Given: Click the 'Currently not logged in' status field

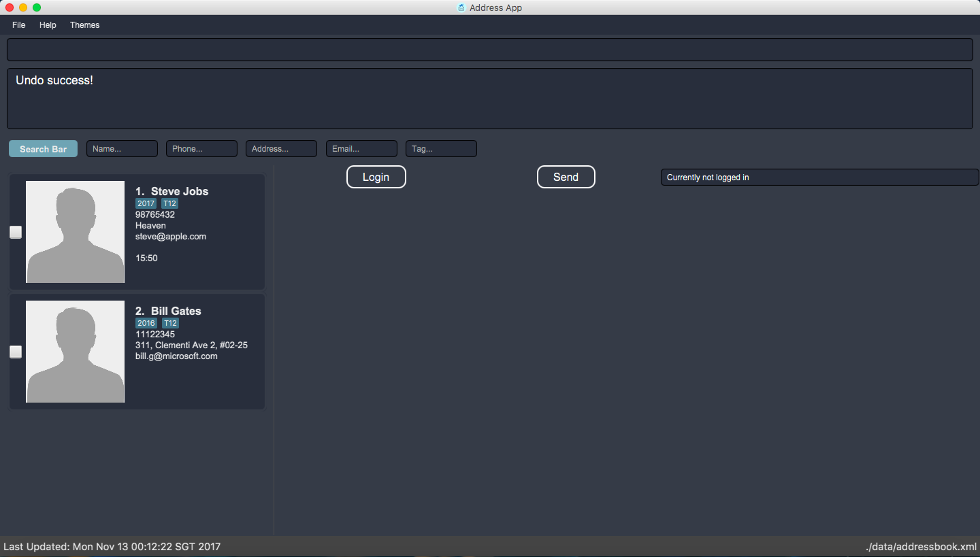Looking at the screenshot, I should click(x=819, y=178).
